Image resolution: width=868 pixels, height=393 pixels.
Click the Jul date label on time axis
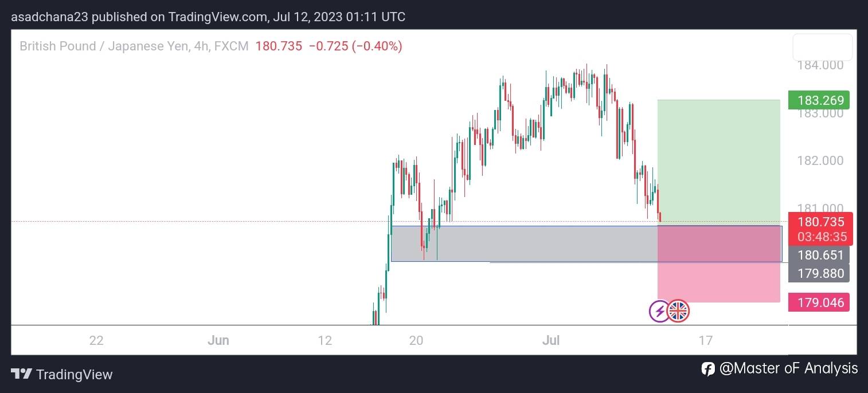coord(550,340)
